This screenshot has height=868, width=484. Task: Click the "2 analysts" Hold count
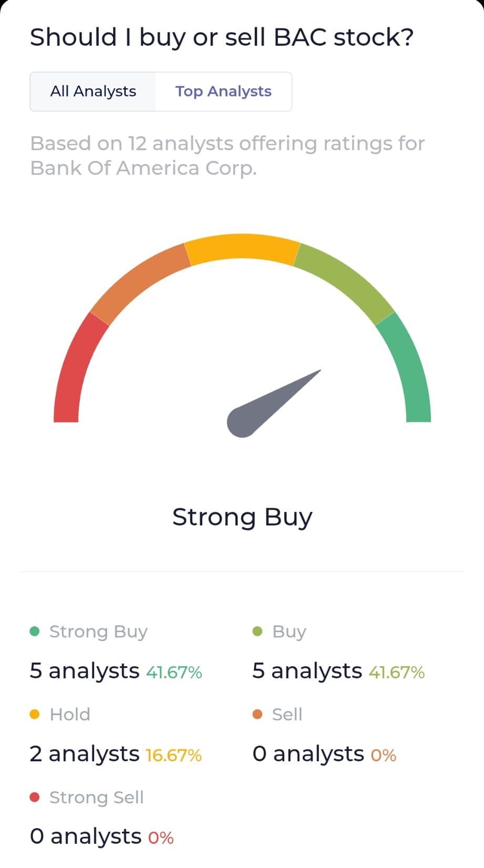pyautogui.click(x=84, y=754)
